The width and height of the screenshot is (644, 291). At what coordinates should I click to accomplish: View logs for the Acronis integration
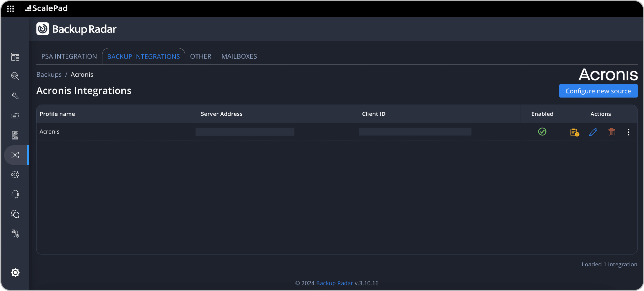coord(575,132)
